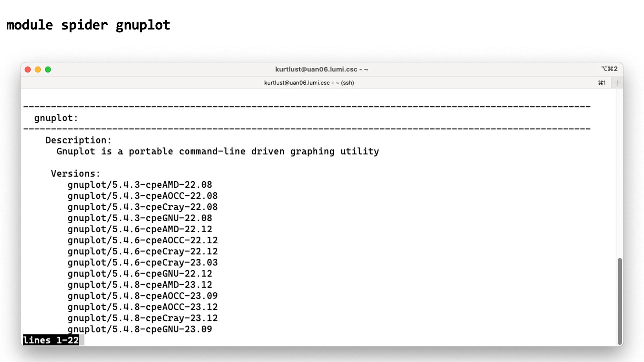Viewport: 644px width, 362px height.
Task: Select gnuplot/5.4.3-cpeCray-22.08 line
Action: (143, 207)
